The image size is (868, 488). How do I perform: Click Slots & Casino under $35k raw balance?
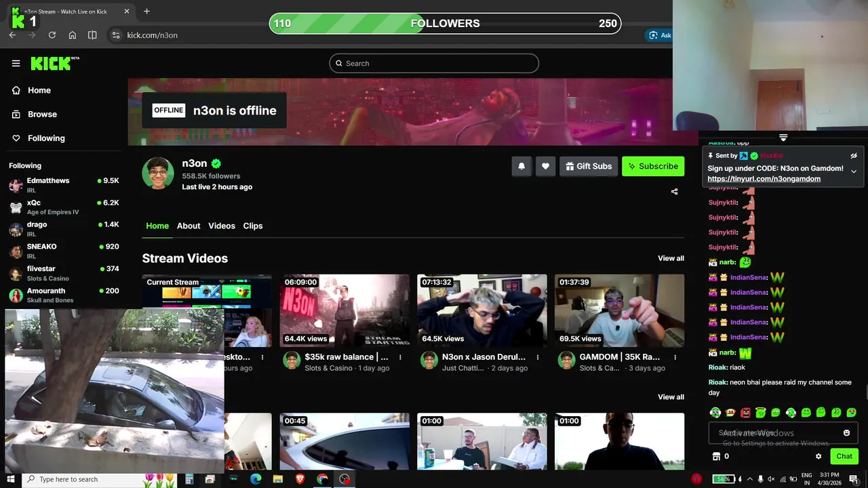[x=328, y=368]
